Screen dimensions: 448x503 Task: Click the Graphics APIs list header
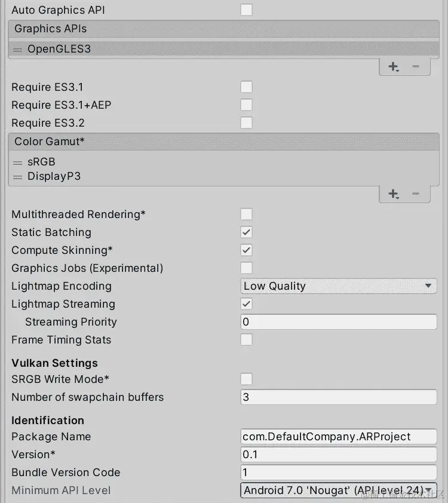(223, 29)
